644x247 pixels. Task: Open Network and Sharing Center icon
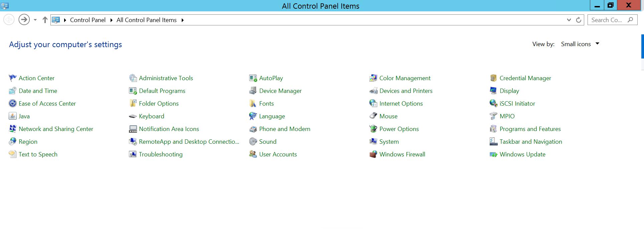point(13,129)
